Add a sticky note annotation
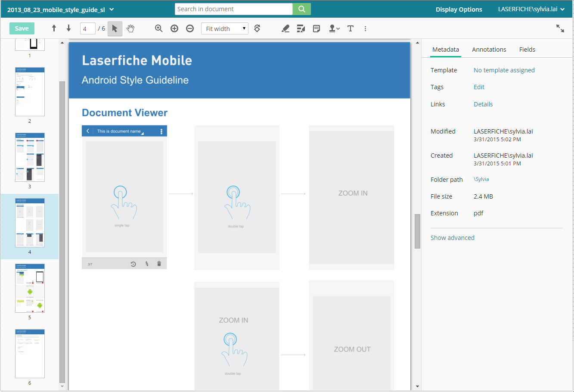The image size is (574, 392). pos(316,28)
